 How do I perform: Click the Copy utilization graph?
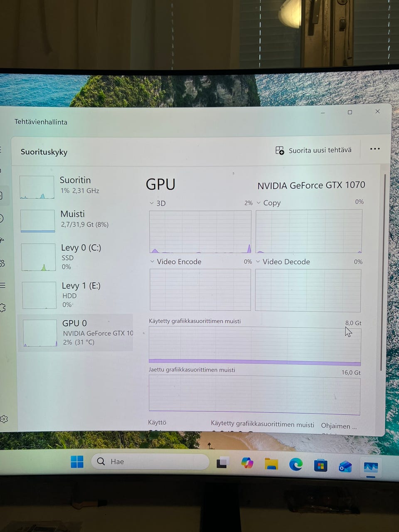(x=309, y=231)
